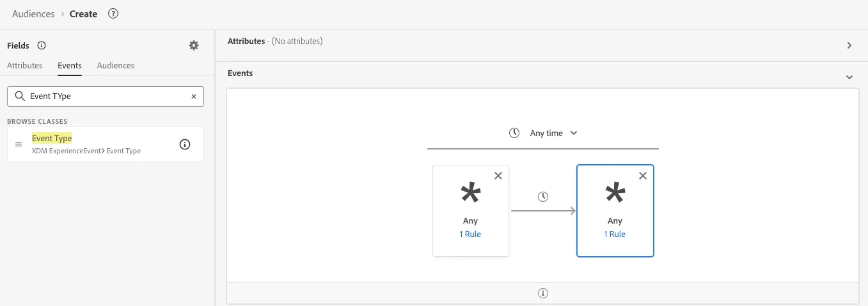Click the asterisk icon of the first Any card
This screenshot has height=306, width=868.
click(x=471, y=193)
